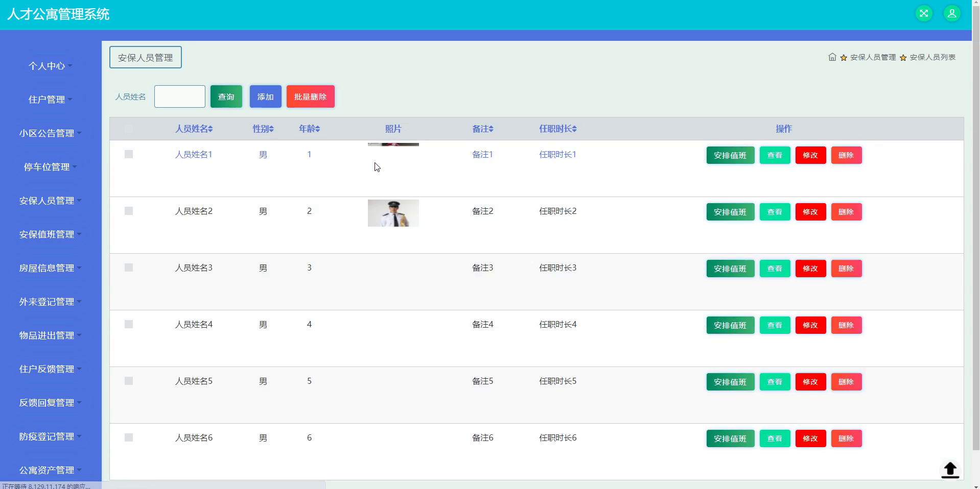Expand the 小区公告管理 sidebar menu
Screen dimensions: 980x489
(x=51, y=133)
